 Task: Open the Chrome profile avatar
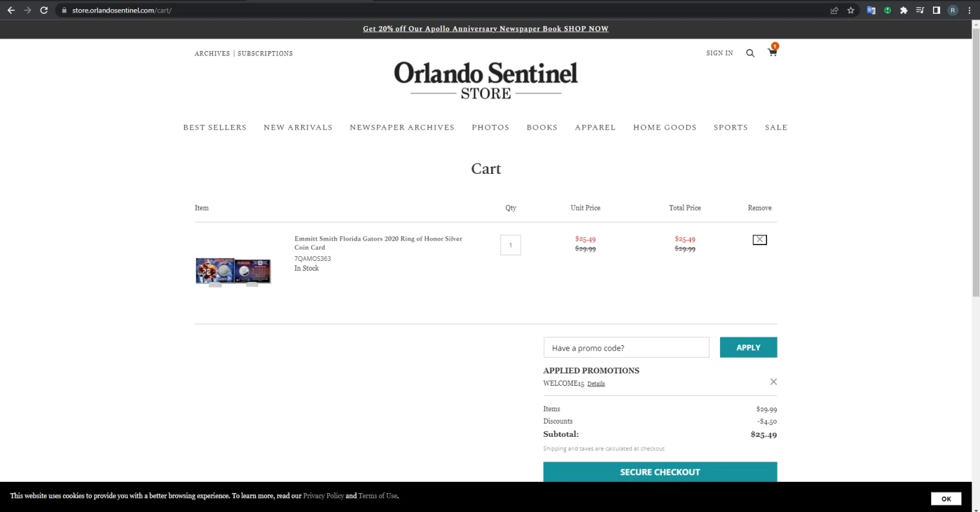point(953,10)
